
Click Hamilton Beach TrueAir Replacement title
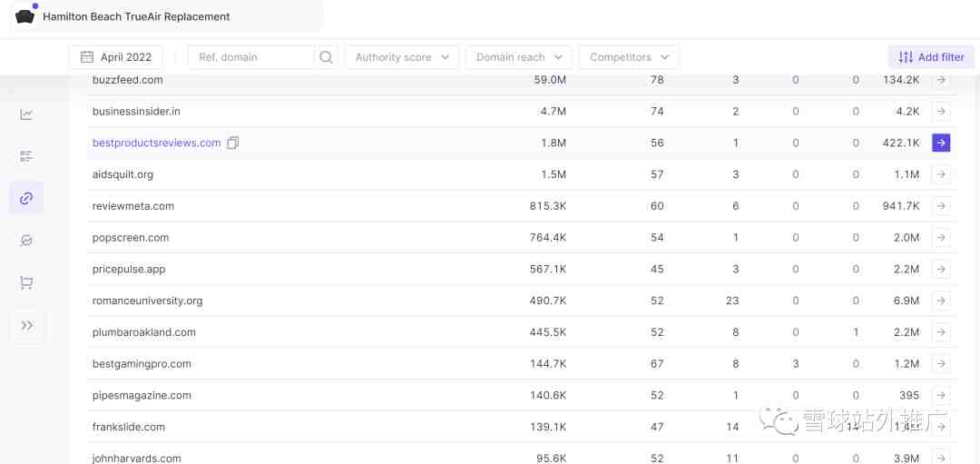click(136, 17)
